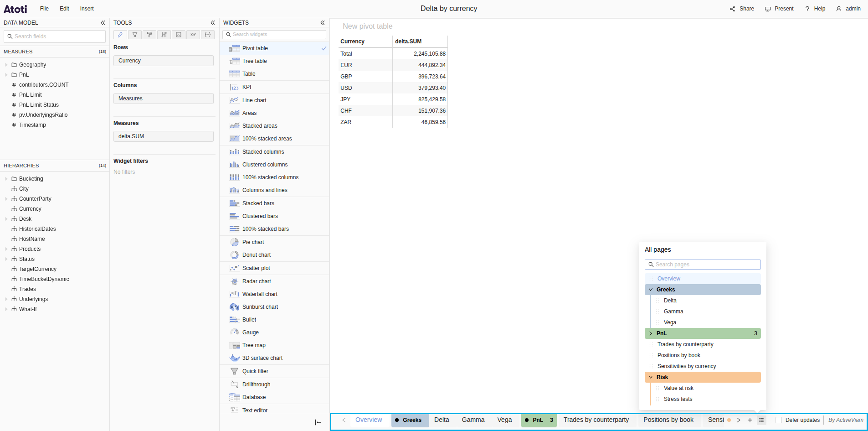Choose the 3D surface chart icon
The height and width of the screenshot is (431, 868).
(x=234, y=358)
